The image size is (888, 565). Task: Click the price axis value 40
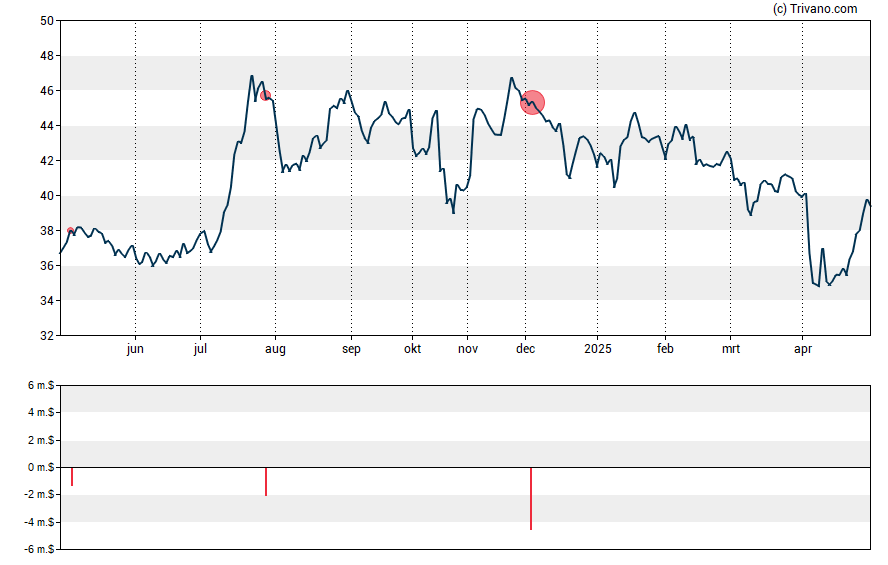pos(47,196)
